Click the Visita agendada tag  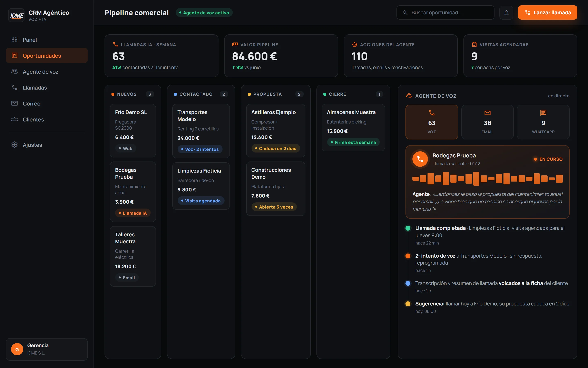coord(201,201)
